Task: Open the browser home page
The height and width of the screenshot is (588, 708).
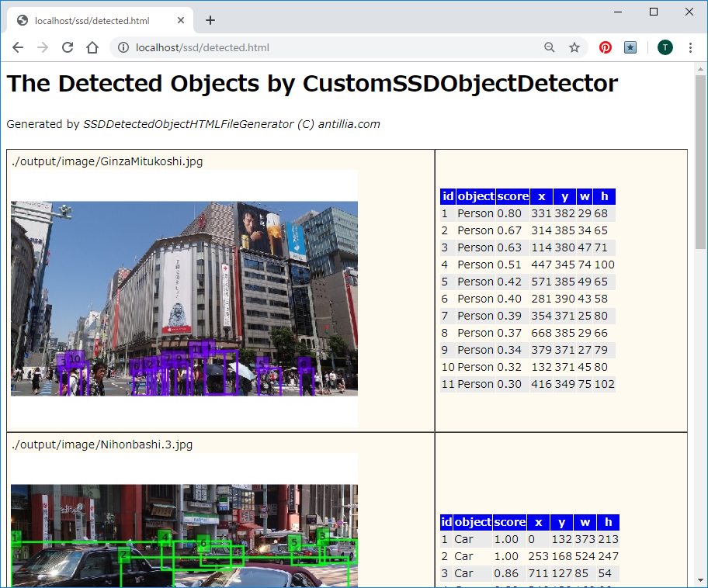Action: point(92,47)
